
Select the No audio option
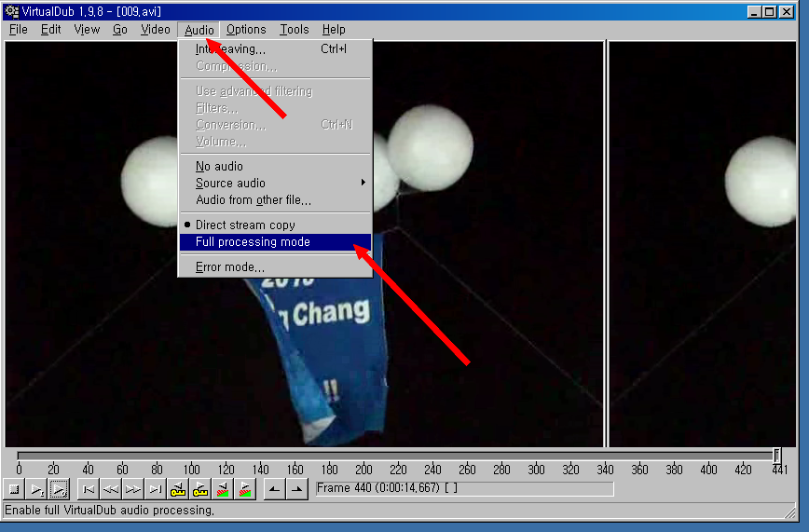tap(275, 166)
